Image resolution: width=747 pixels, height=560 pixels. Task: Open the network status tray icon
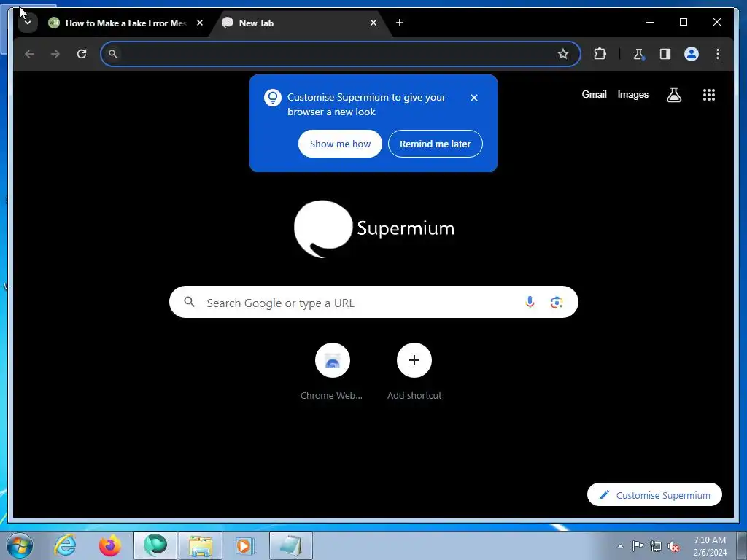click(656, 546)
